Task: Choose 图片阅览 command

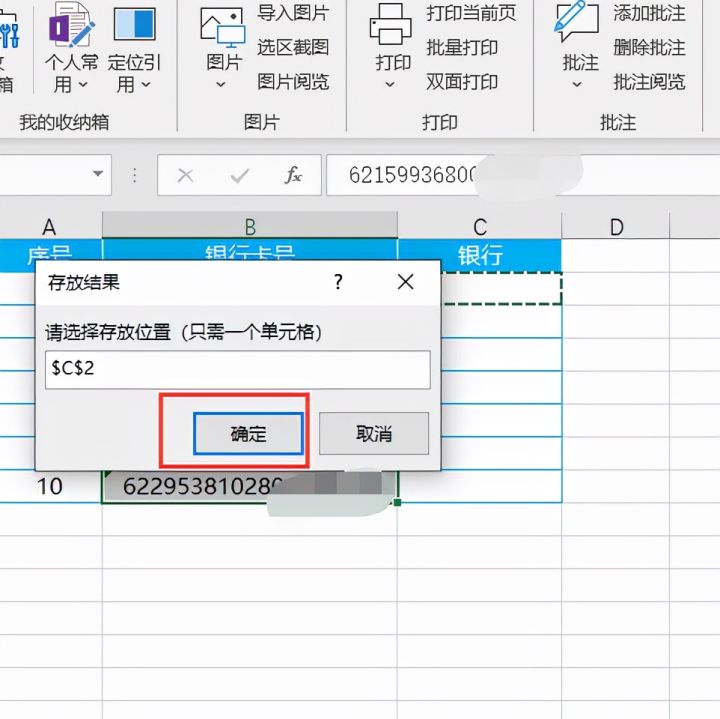Action: coord(293,82)
